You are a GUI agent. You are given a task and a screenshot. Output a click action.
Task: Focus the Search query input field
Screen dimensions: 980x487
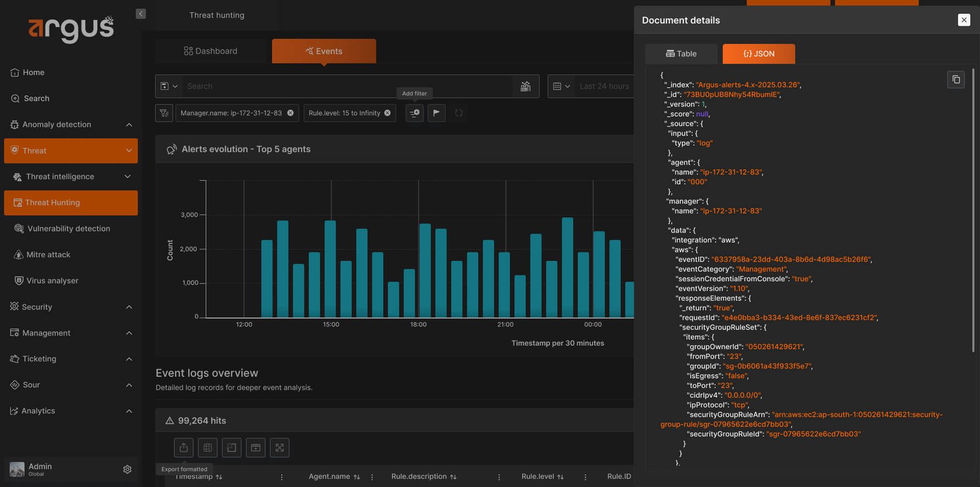point(349,86)
